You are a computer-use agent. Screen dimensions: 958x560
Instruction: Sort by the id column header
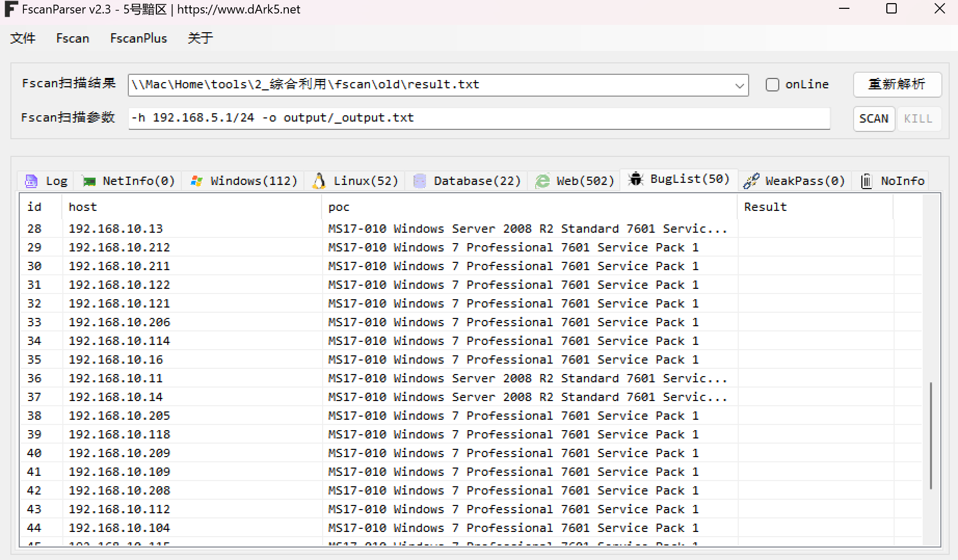click(41, 207)
